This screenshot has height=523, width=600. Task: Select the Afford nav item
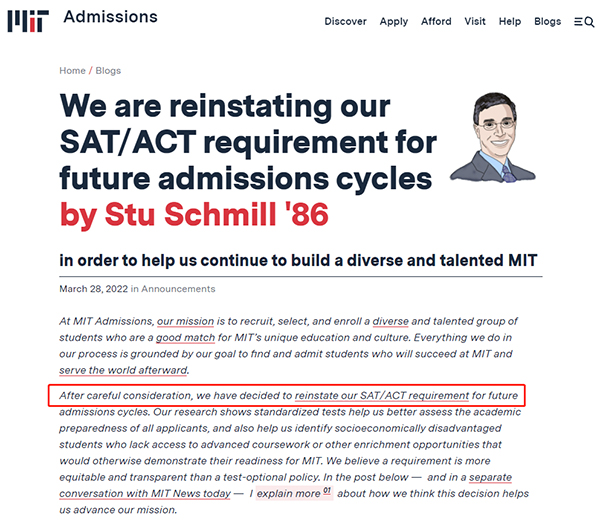436,21
